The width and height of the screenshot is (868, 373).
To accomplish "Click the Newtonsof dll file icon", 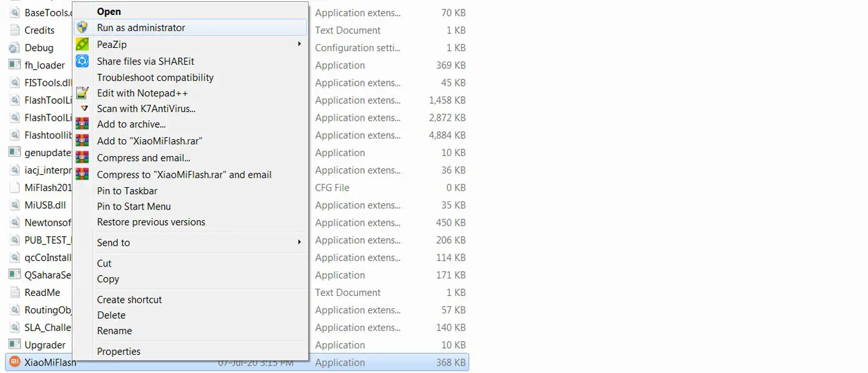I will pyautogui.click(x=14, y=222).
